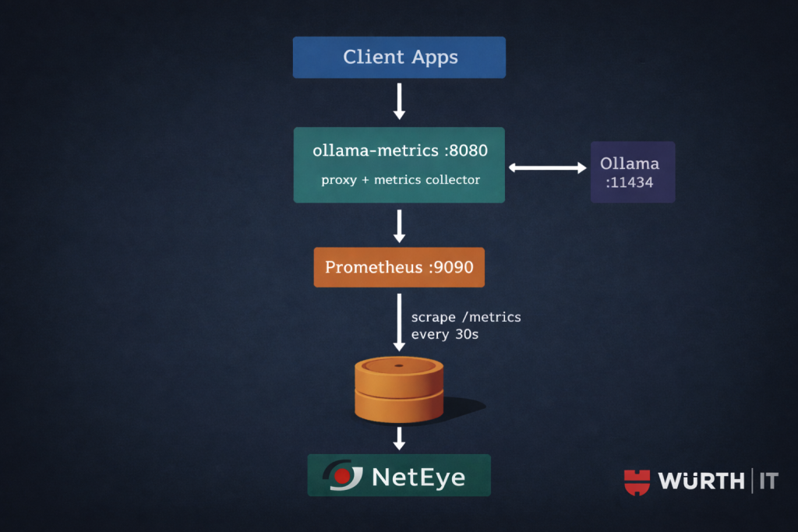
Task: Click the IT text beside WÜRTH
Action: click(768, 481)
